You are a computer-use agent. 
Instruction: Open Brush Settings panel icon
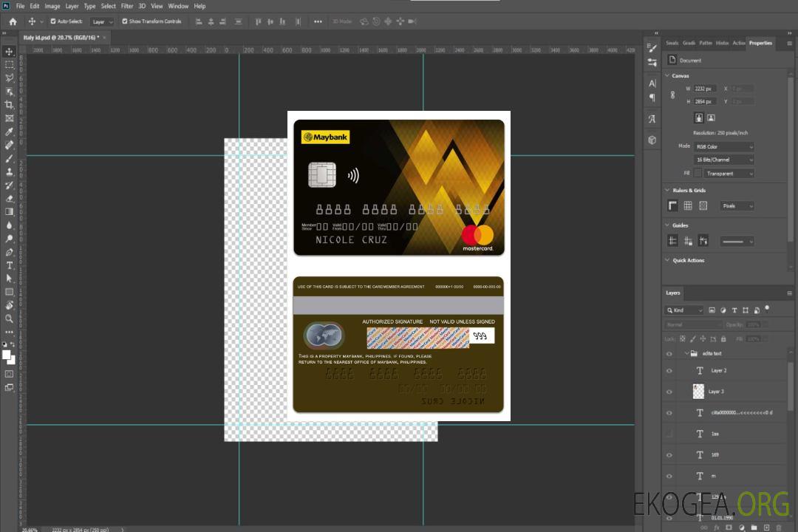coord(652,48)
